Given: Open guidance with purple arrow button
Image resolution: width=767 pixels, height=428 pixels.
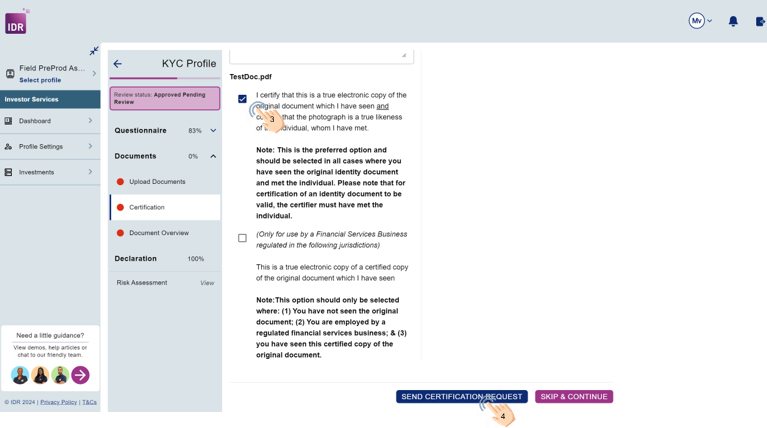Looking at the screenshot, I should click(80, 375).
